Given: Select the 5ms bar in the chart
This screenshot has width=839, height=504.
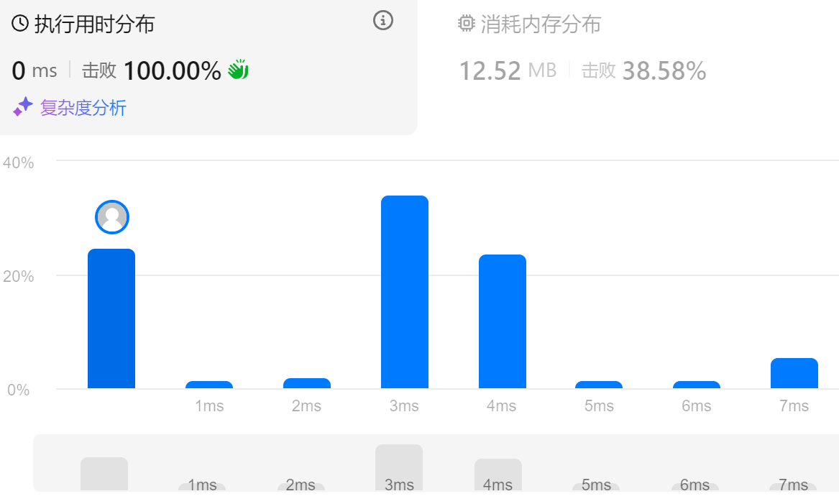Looking at the screenshot, I should coord(599,385).
